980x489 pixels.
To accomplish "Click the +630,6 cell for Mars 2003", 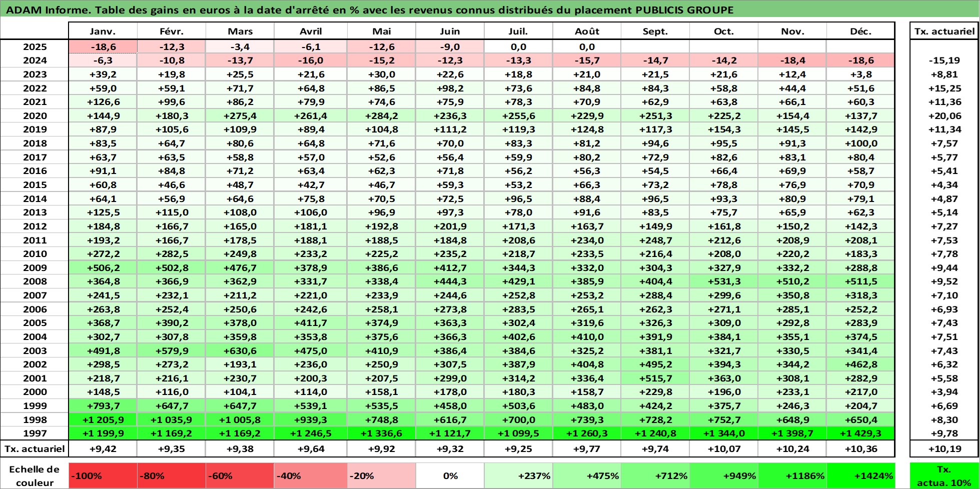I will pos(240,350).
